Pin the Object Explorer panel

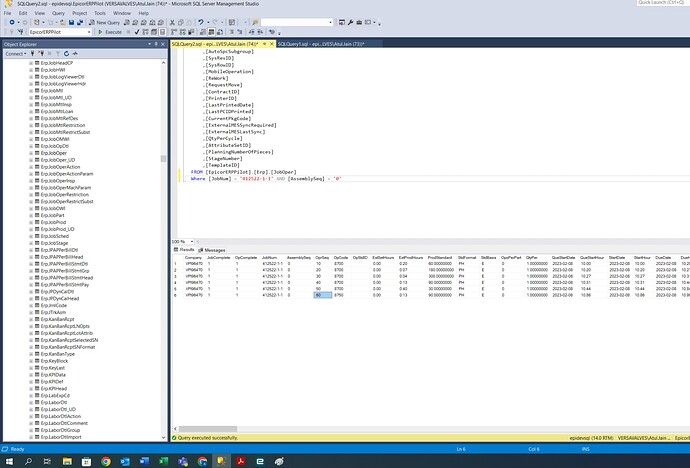coord(156,45)
